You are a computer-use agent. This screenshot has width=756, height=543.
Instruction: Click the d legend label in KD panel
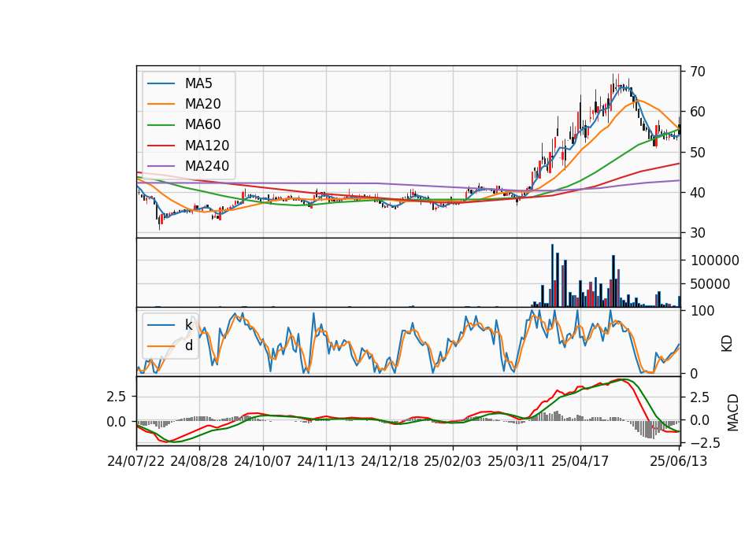click(189, 345)
